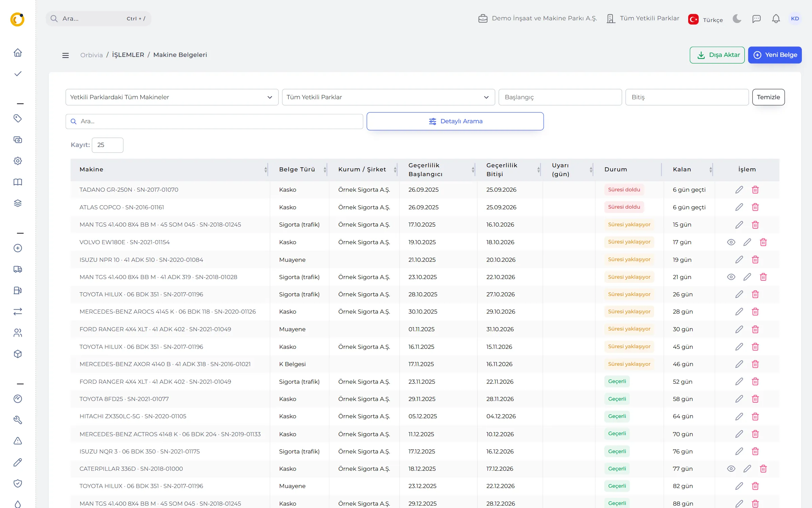
Task: Open Tüm Yetkili Parklar filter dropdown
Action: [388, 97]
